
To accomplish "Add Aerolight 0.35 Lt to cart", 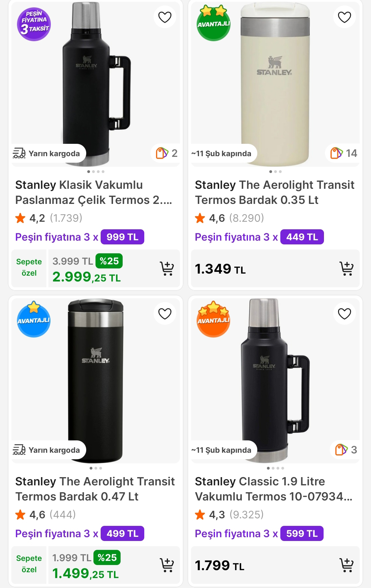I will point(346,268).
